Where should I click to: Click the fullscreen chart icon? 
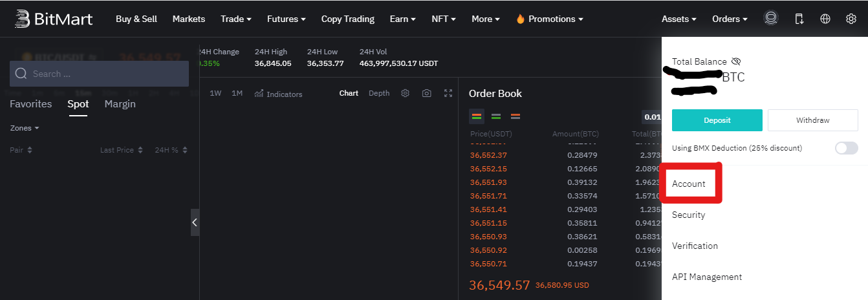[448, 93]
